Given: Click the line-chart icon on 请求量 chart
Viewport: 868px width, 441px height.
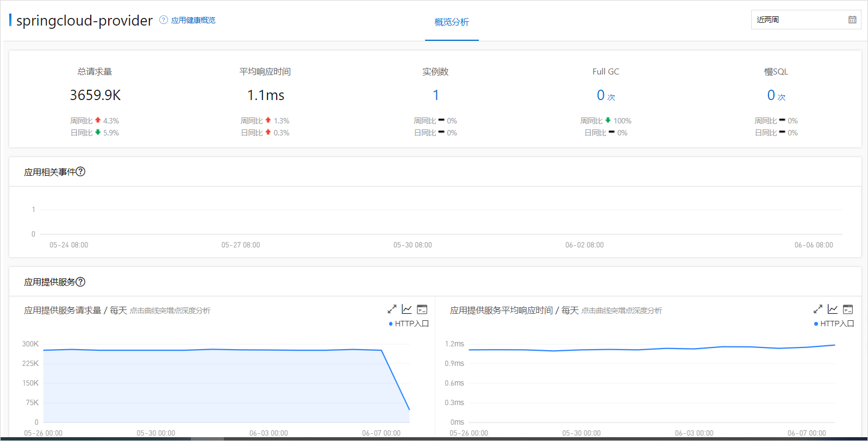Looking at the screenshot, I should tap(407, 309).
